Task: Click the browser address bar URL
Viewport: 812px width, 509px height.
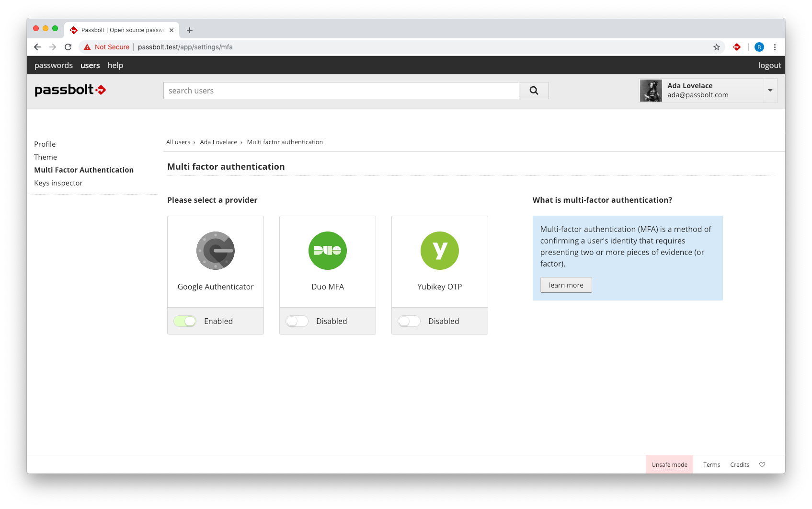Action: 185,47
